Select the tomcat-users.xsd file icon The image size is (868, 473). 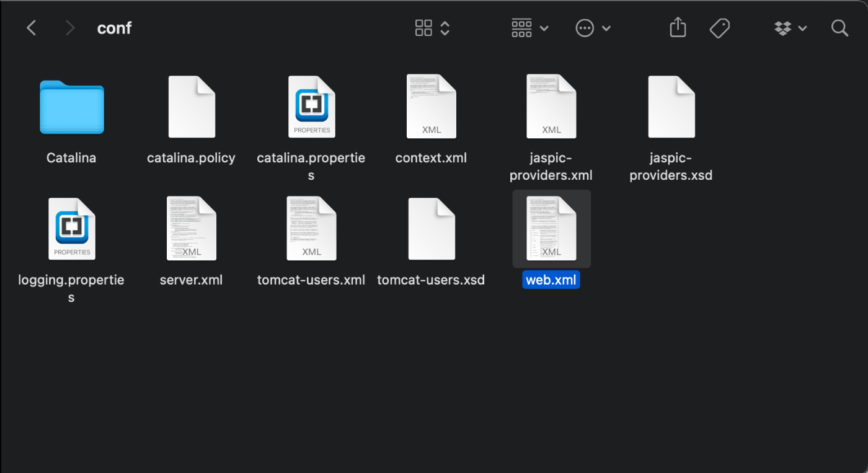point(432,229)
